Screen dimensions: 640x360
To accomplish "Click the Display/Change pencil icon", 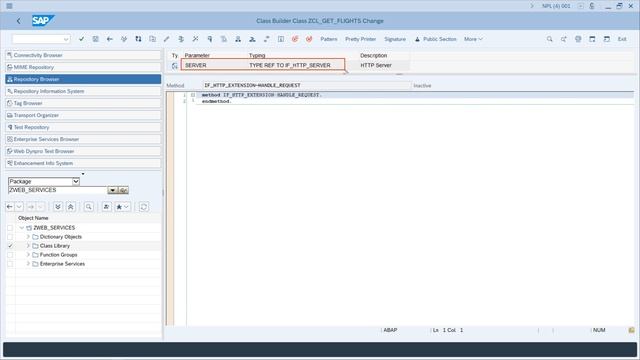I will click(167, 39).
